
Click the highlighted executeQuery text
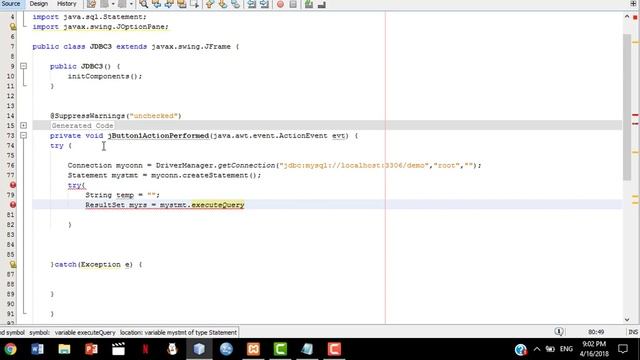[x=218, y=204]
